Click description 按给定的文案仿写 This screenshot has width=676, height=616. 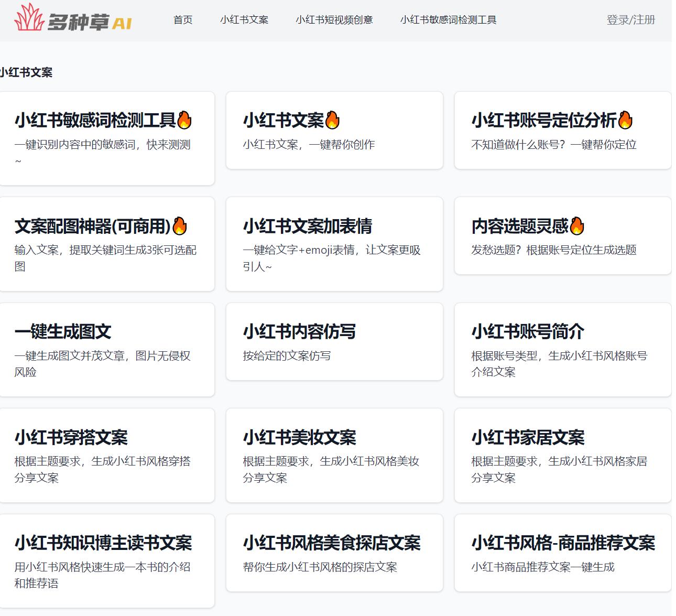(x=287, y=356)
